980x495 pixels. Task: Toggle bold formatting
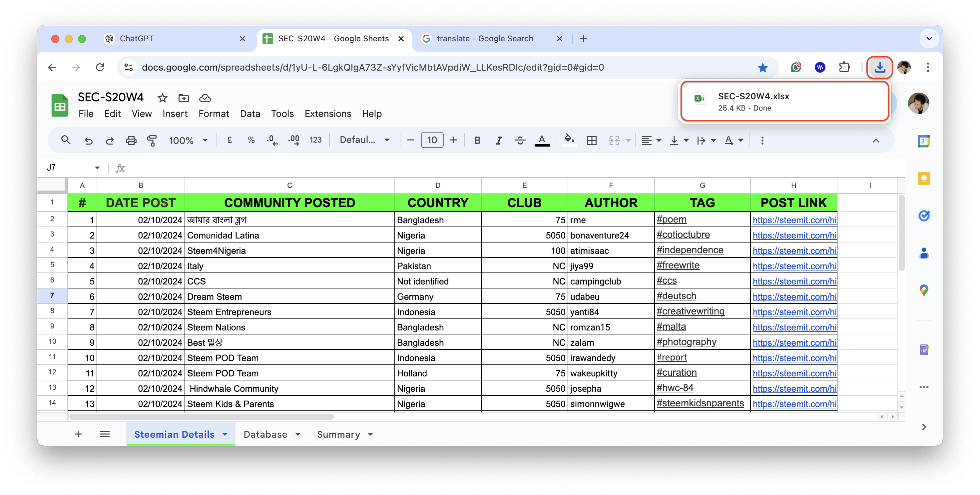click(x=477, y=140)
